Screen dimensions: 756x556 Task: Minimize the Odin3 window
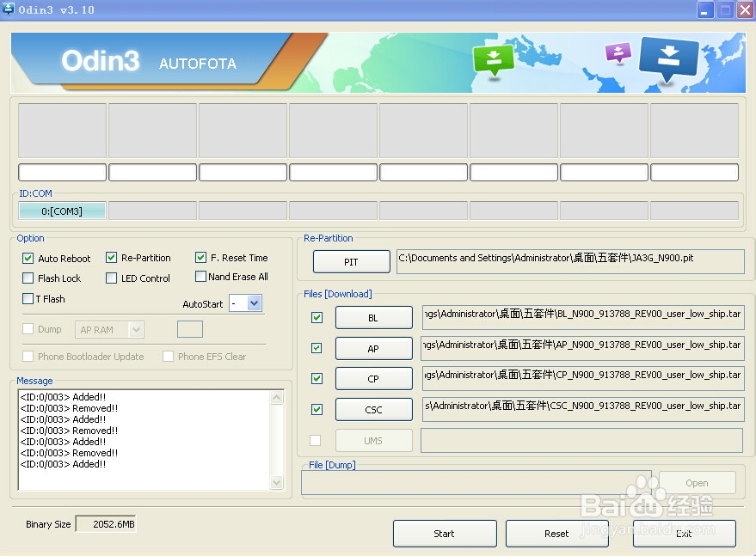[x=705, y=10]
